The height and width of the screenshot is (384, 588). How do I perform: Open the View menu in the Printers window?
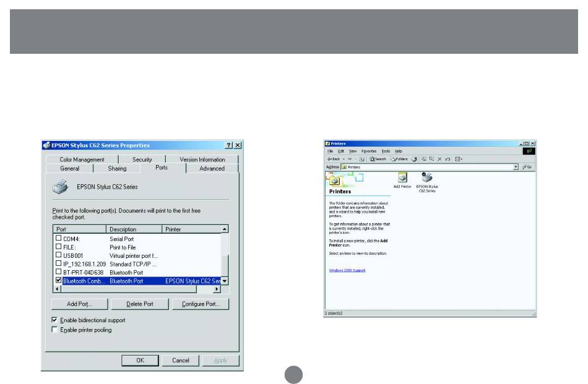coord(353,151)
